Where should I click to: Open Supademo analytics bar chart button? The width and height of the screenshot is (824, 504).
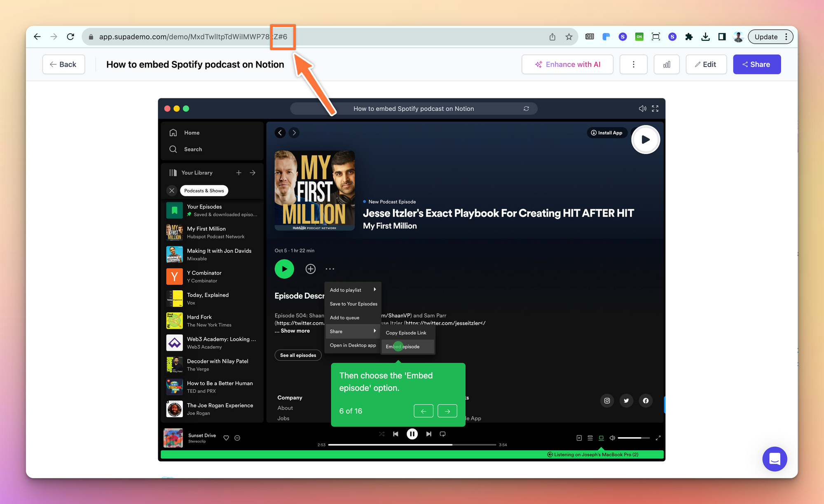pos(667,64)
